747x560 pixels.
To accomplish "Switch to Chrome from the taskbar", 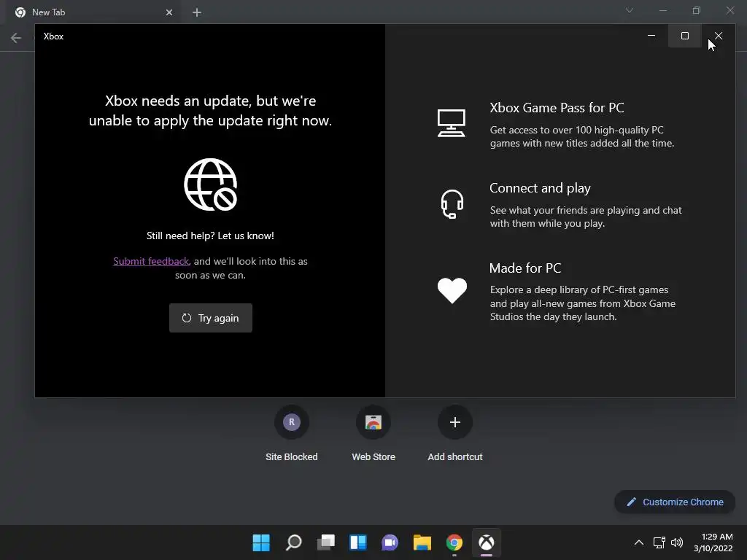I will pyautogui.click(x=454, y=542).
